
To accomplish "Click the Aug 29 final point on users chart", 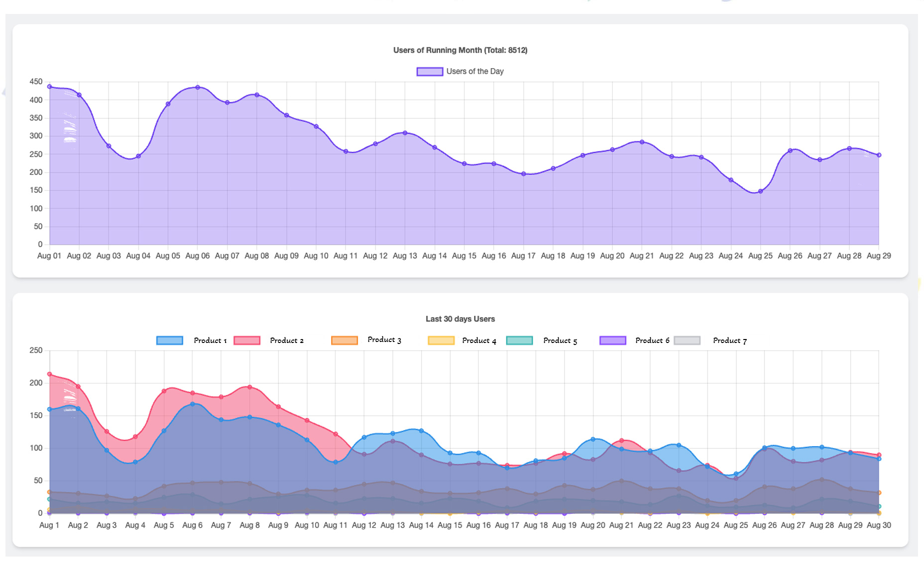I will tap(879, 155).
